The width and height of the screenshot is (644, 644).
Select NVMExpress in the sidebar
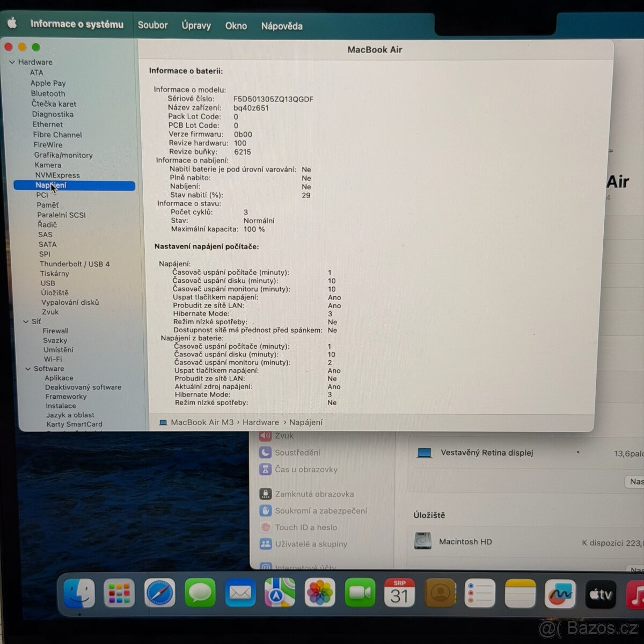pyautogui.click(x=57, y=175)
